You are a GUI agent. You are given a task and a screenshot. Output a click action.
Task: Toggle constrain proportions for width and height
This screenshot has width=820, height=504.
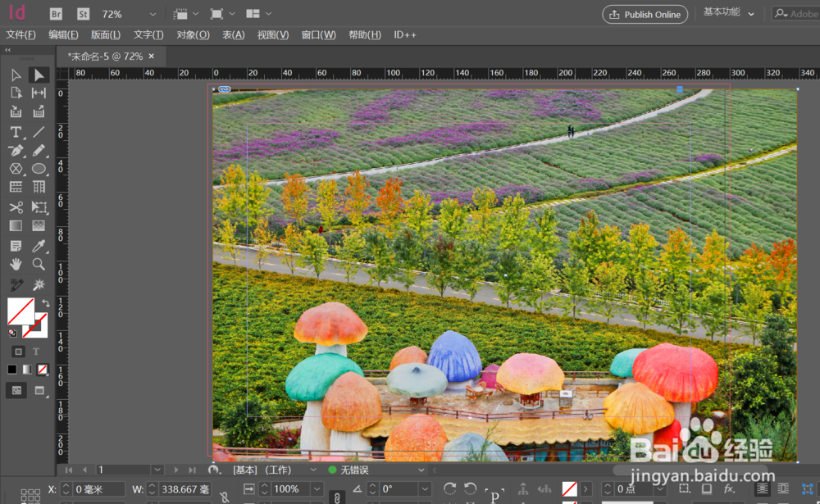coord(225,497)
